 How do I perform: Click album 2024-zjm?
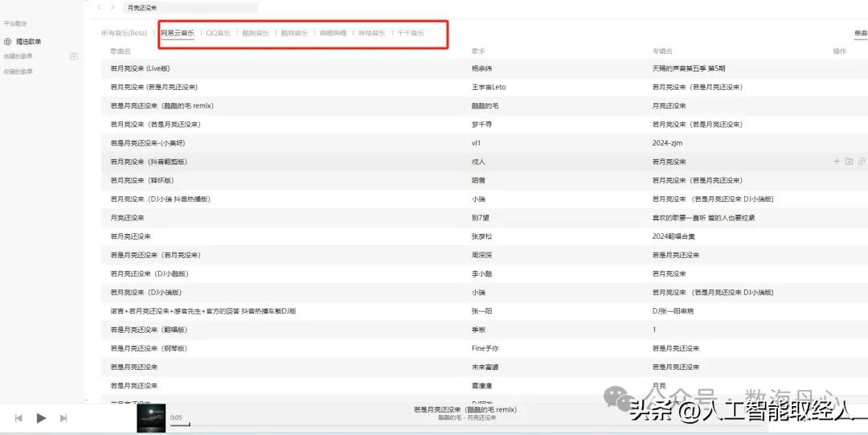(667, 143)
